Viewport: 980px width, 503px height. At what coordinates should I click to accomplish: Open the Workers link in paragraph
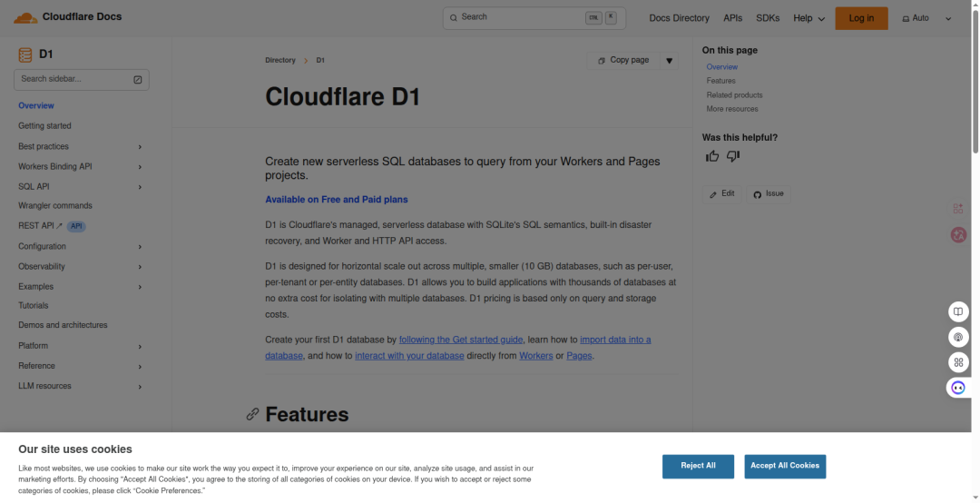pyautogui.click(x=535, y=356)
